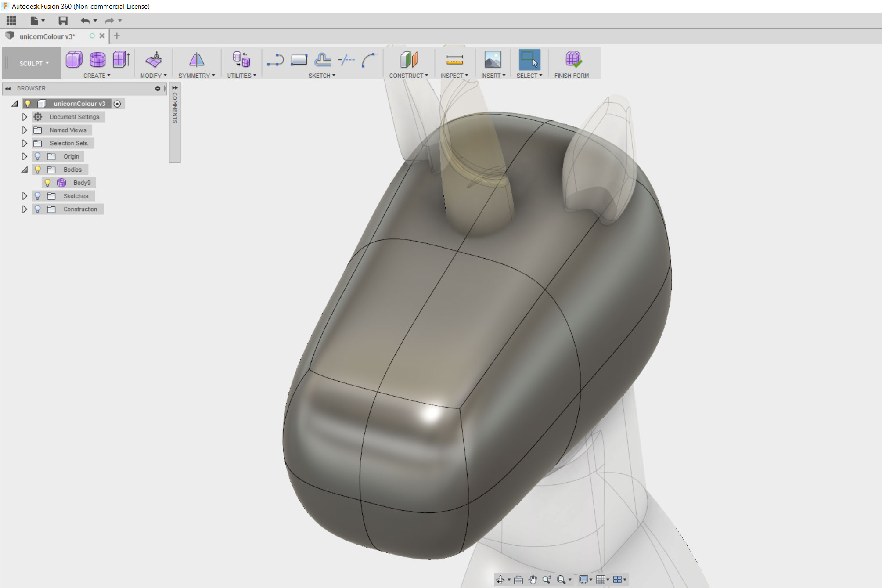
Task: Open the UTILITIES menu
Action: pos(241,76)
